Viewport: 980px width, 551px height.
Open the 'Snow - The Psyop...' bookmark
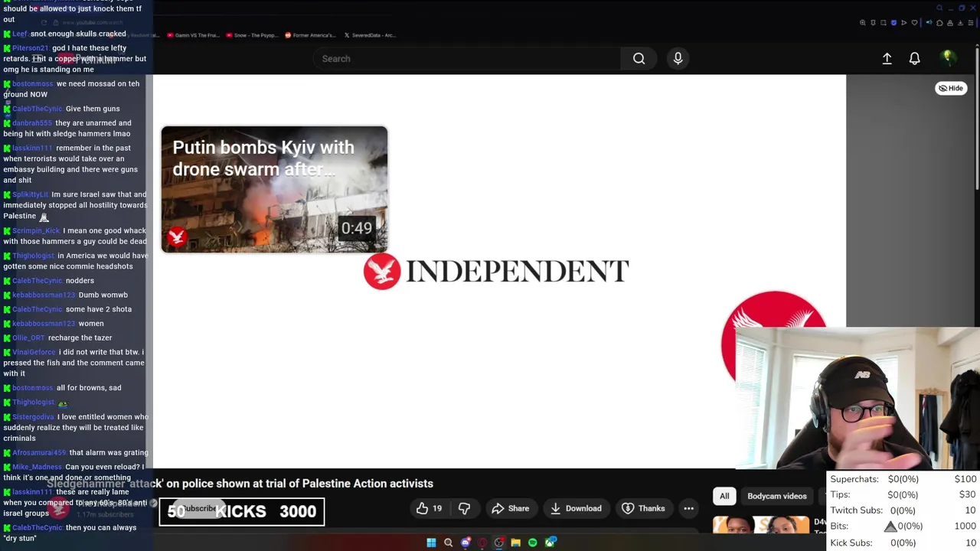(251, 35)
